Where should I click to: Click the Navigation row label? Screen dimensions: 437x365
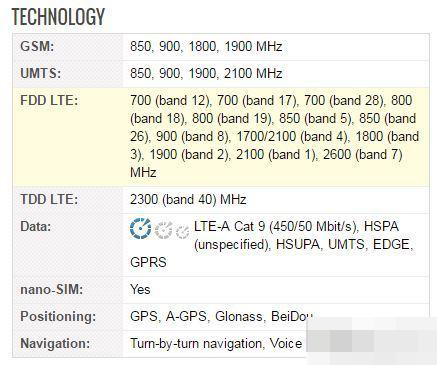pyautogui.click(x=55, y=343)
